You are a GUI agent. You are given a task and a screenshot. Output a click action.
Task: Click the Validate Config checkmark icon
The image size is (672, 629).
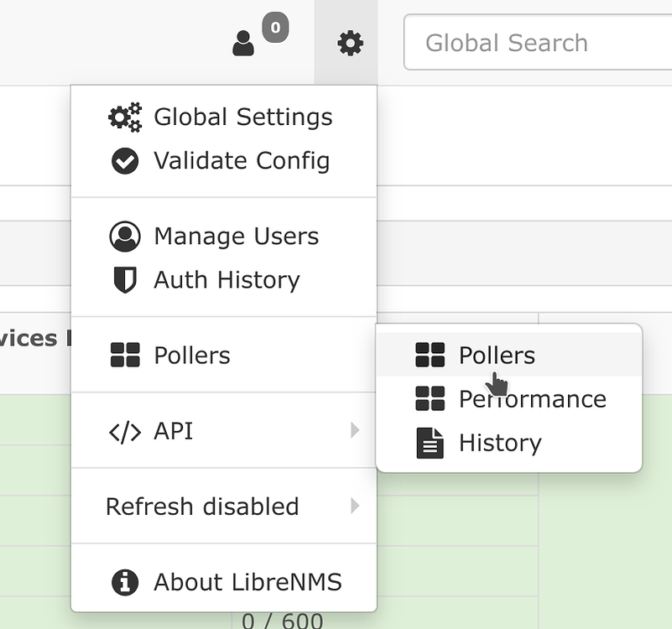tap(125, 161)
